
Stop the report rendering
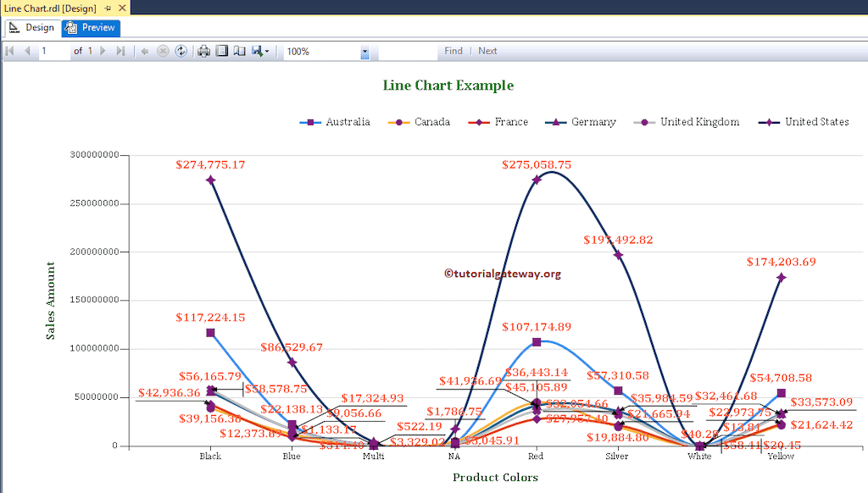click(x=162, y=51)
